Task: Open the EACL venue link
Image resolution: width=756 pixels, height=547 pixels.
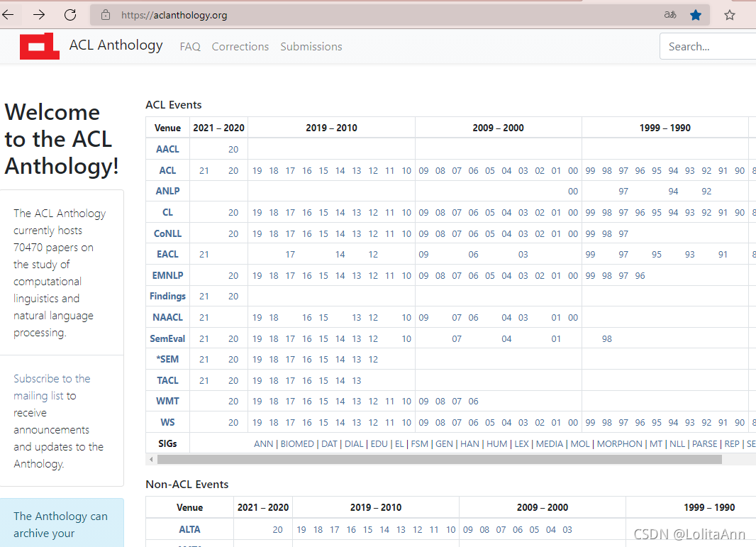Action: (x=167, y=254)
